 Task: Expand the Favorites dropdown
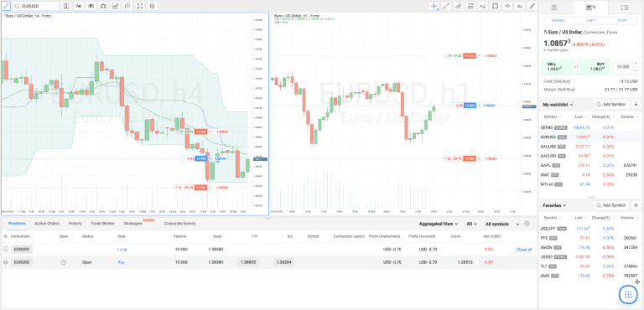tap(554, 205)
